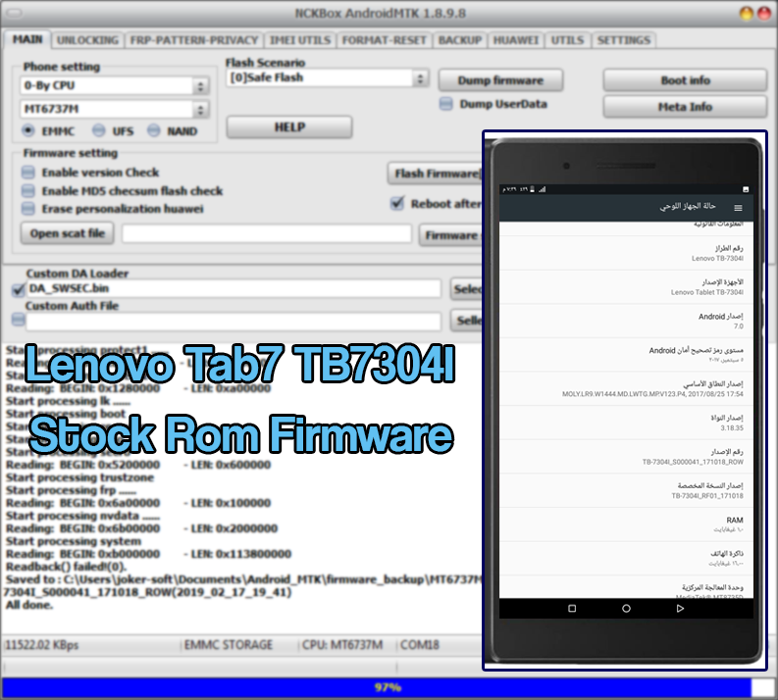Click the orange minimize window button
Image resolution: width=778 pixels, height=700 pixels.
coord(747,14)
